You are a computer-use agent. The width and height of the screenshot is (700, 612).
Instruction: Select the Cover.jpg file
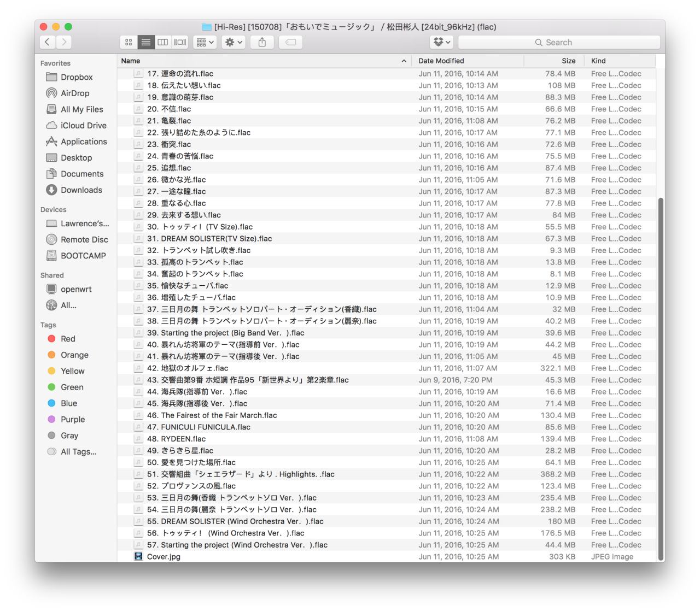pyautogui.click(x=164, y=557)
